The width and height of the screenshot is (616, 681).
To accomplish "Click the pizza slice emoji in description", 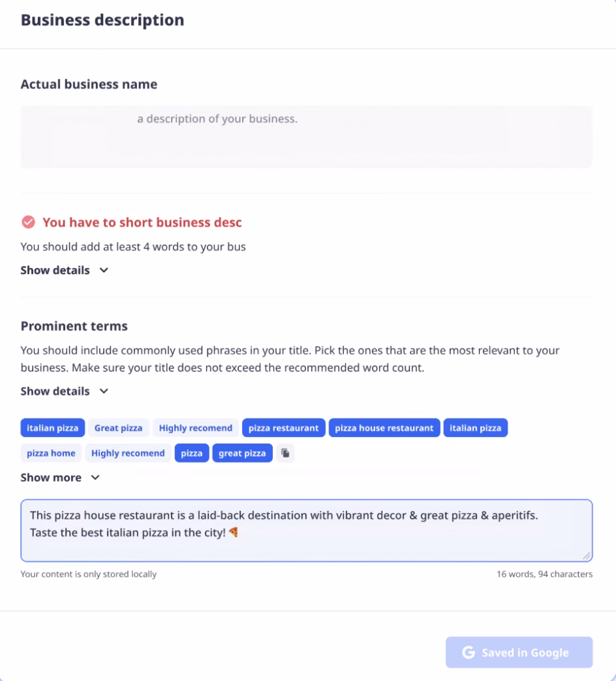I will [233, 533].
